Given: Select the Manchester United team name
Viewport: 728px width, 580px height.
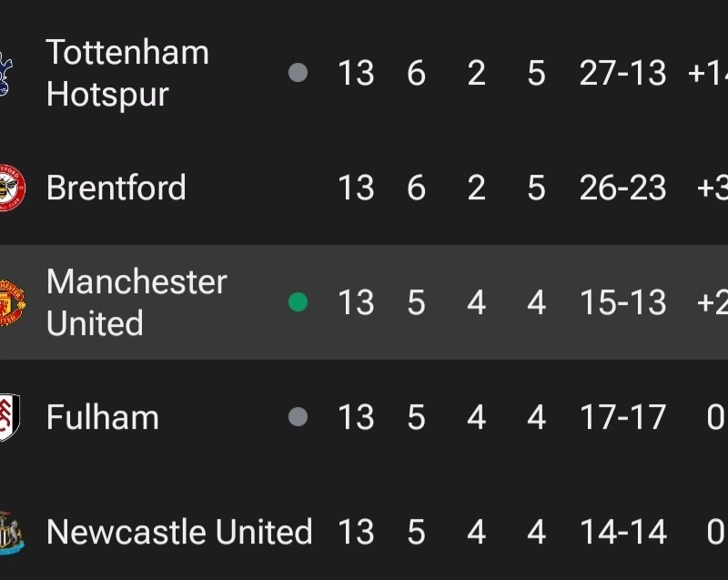Looking at the screenshot, I should click(x=136, y=302).
